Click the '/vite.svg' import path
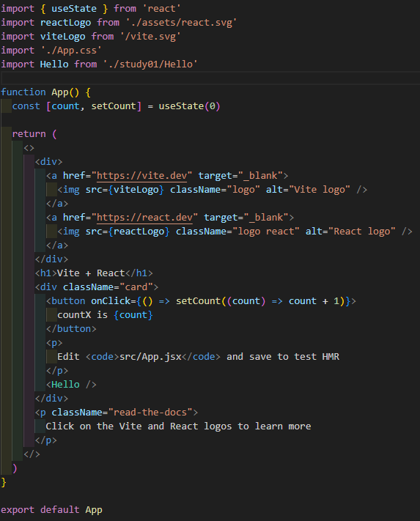Viewport: 420px width, 521px height. point(150,36)
